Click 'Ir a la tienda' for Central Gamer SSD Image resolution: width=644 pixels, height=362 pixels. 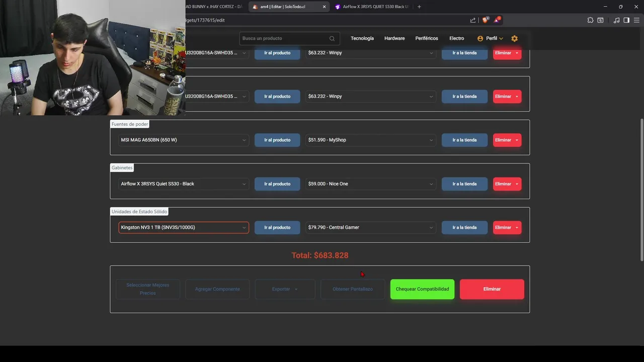pyautogui.click(x=464, y=228)
